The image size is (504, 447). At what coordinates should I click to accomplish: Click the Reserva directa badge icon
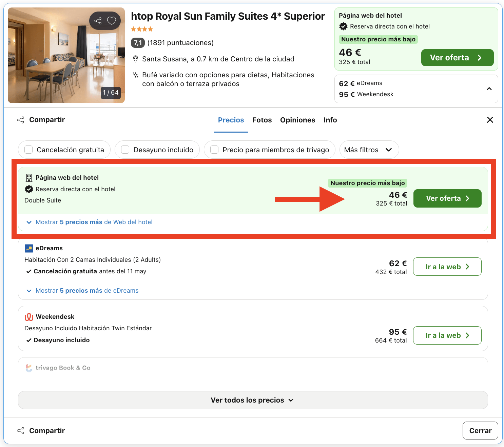point(29,189)
